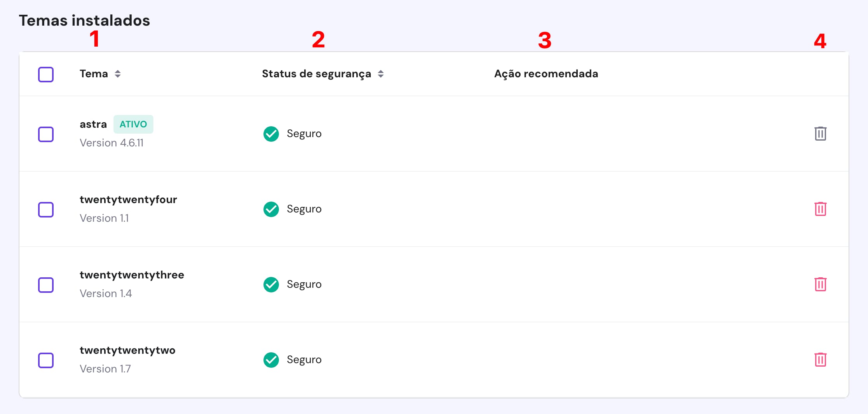The height and width of the screenshot is (414, 868).
Task: Remove twentytwentytwo using its trash icon
Action: pos(821,360)
